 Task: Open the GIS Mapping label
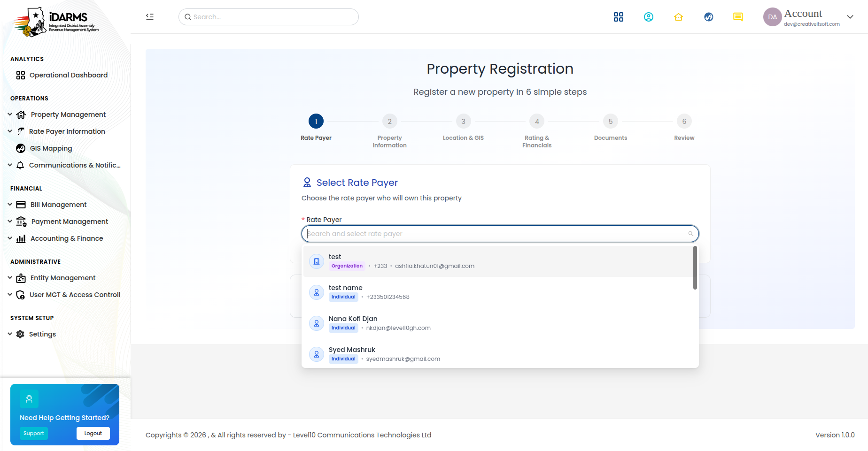[x=51, y=148]
